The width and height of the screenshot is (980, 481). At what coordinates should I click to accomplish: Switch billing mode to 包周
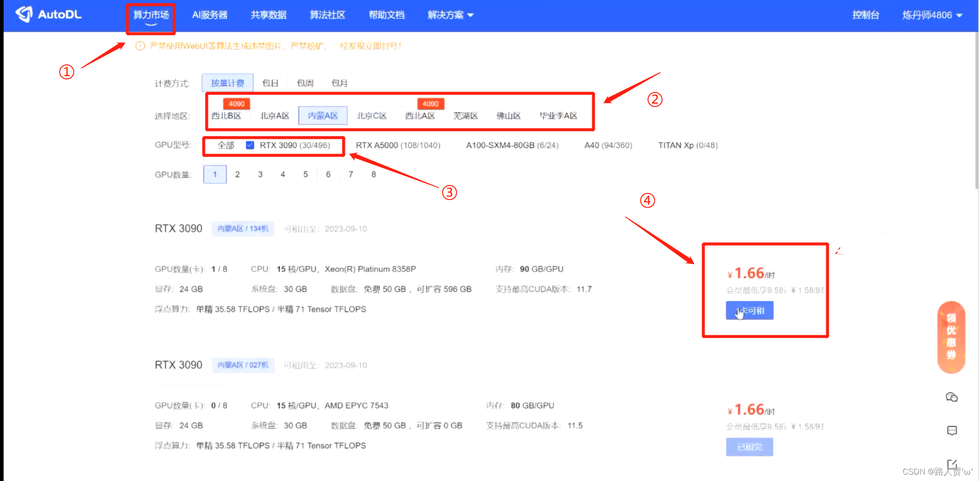304,83
